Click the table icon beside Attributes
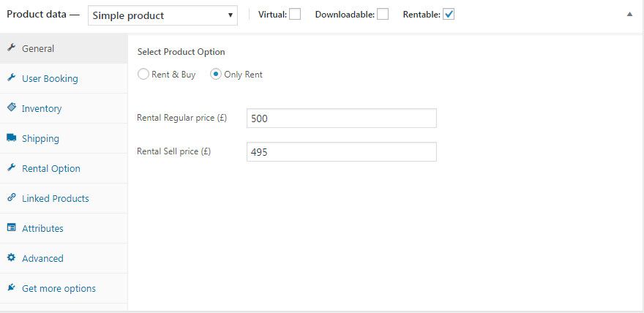Image resolution: width=644 pixels, height=313 pixels. click(12, 227)
